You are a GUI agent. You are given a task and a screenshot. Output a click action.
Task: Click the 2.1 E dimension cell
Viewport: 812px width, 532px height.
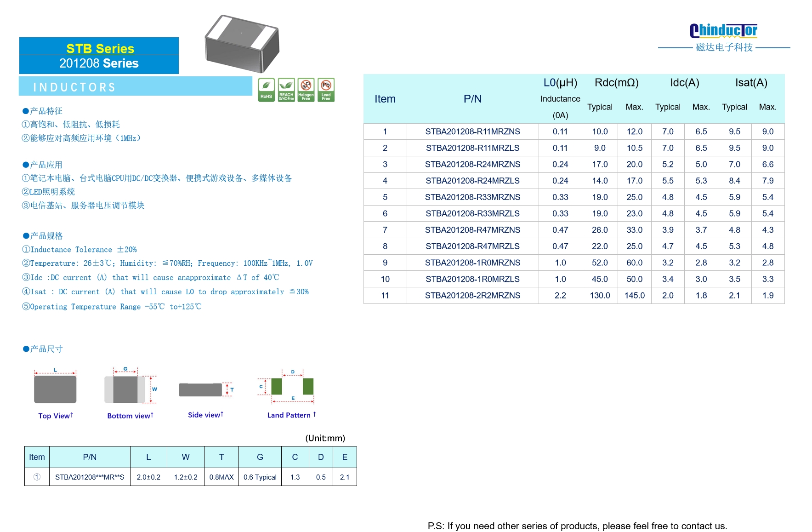(345, 477)
